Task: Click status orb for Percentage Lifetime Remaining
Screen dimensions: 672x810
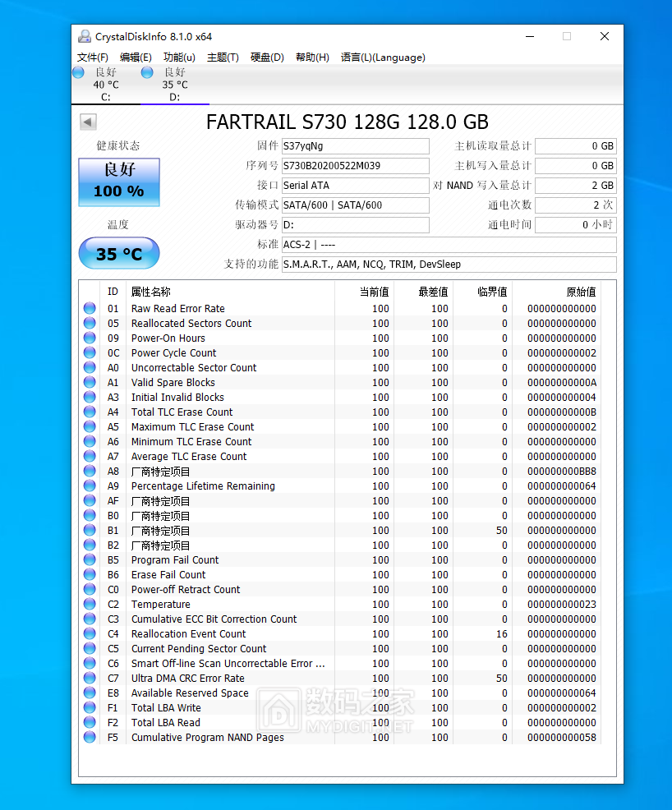Action: click(90, 486)
